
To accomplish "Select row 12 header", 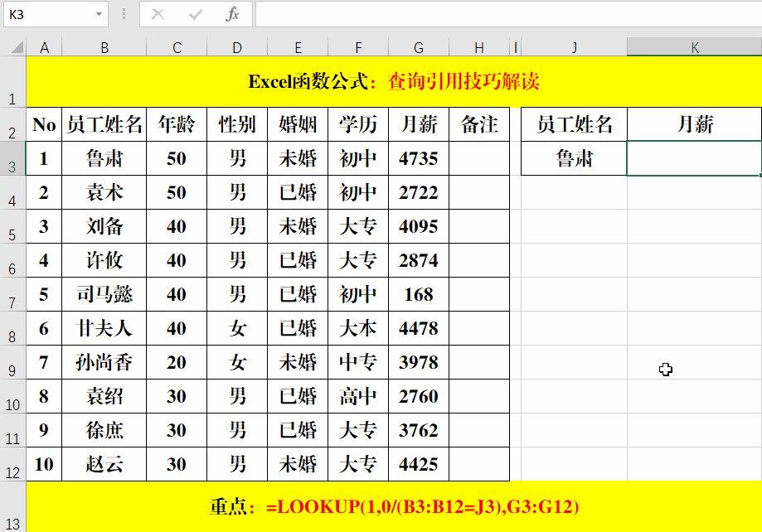I will 12,465.
